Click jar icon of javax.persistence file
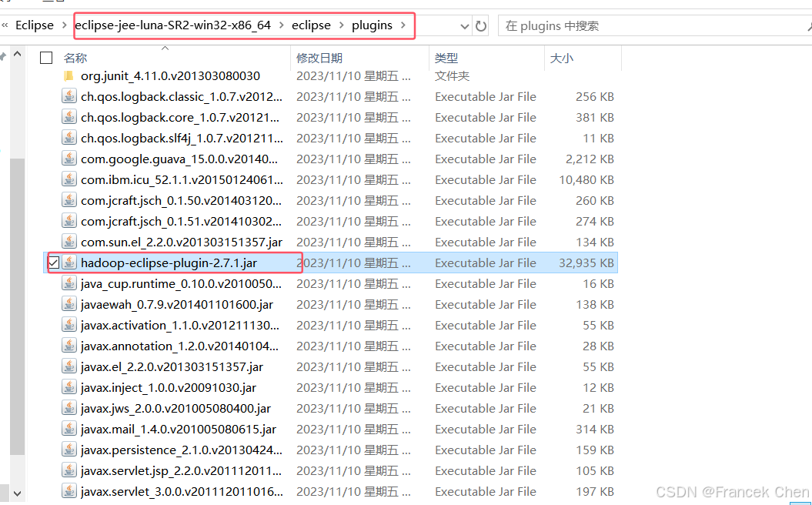This screenshot has width=812, height=505. 69,450
